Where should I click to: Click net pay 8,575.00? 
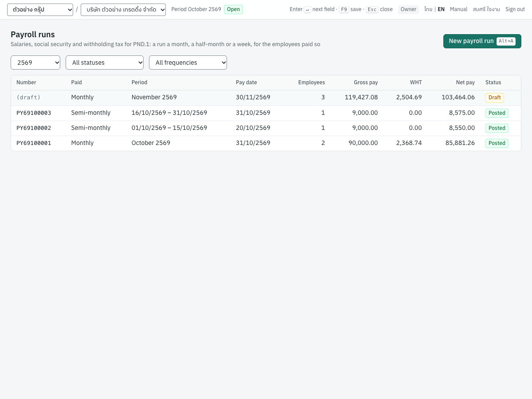tap(462, 113)
